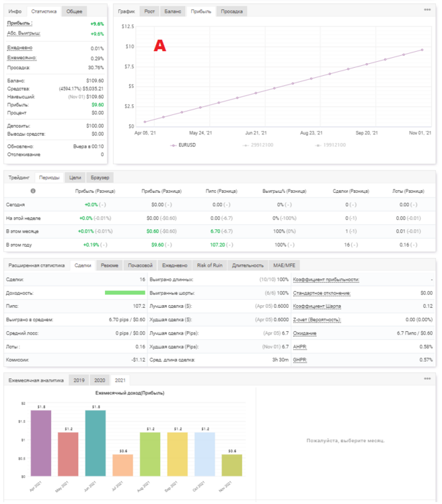Click the Стандартное отклонение label
Screen dimensions: 442x504
coord(322,293)
